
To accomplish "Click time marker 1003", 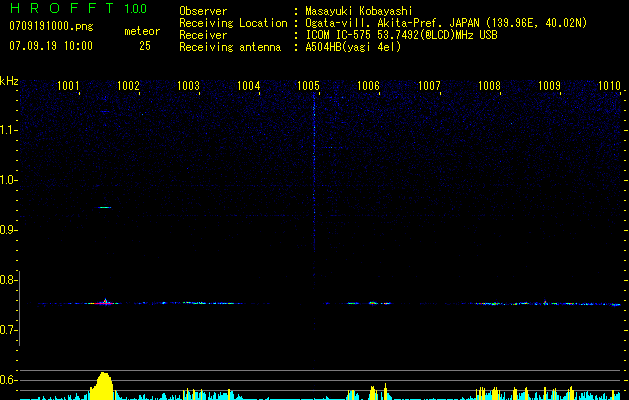I will [189, 86].
